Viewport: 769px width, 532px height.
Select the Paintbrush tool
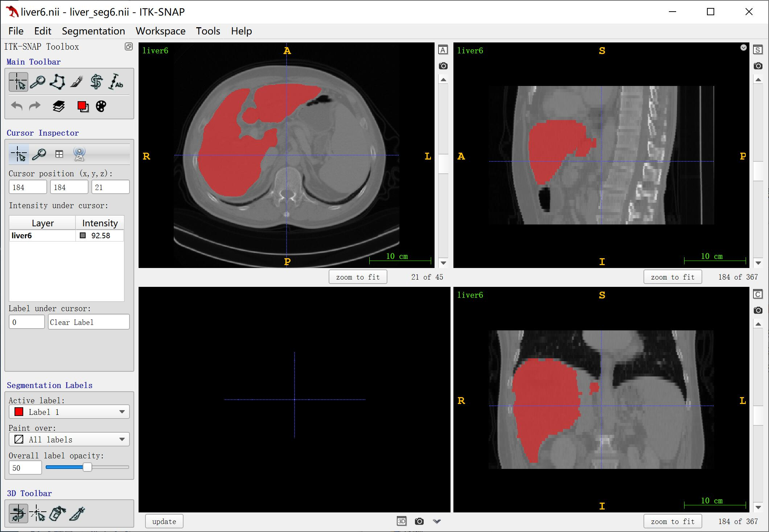(x=77, y=82)
